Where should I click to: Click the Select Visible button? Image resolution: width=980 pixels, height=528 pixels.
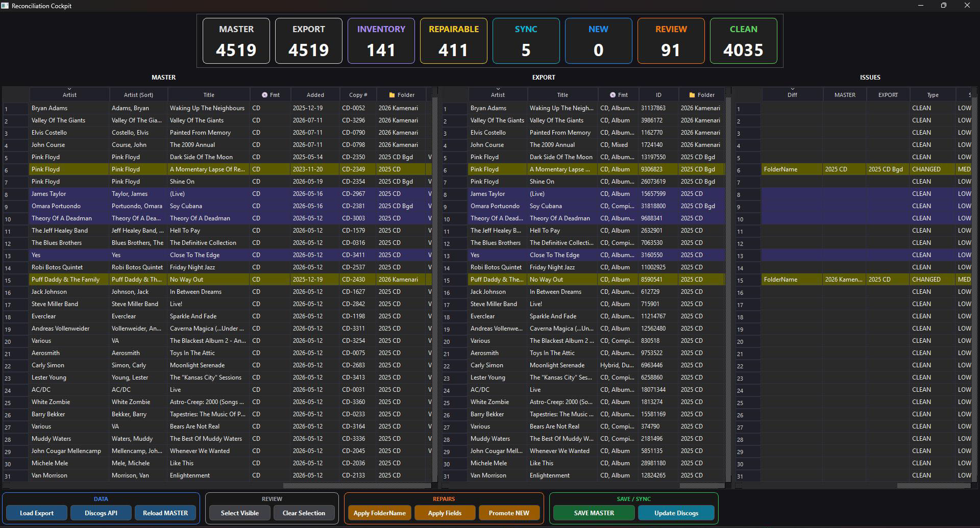240,513
